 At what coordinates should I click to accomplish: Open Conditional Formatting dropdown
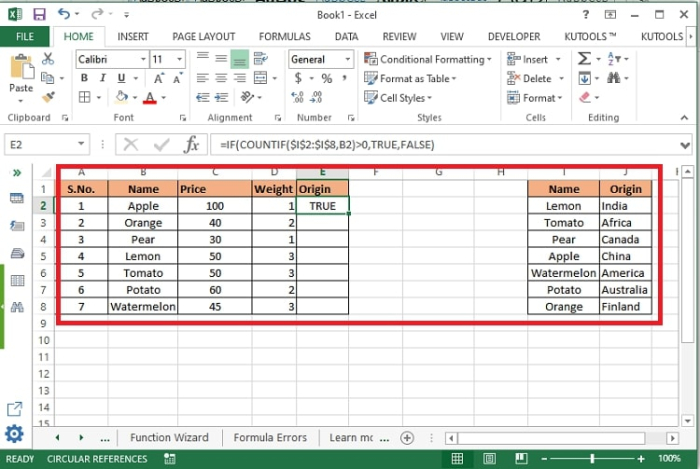[x=428, y=59]
